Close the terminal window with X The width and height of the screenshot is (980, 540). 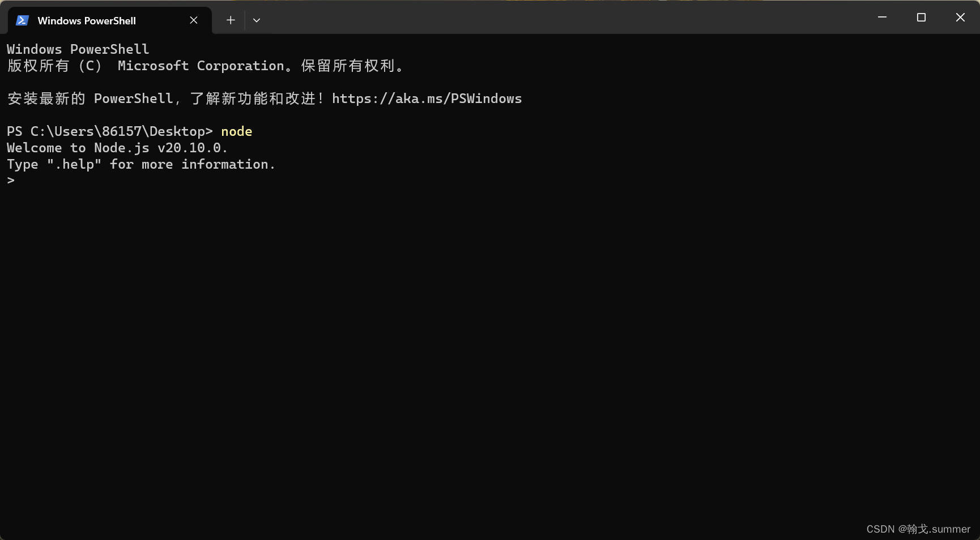960,18
